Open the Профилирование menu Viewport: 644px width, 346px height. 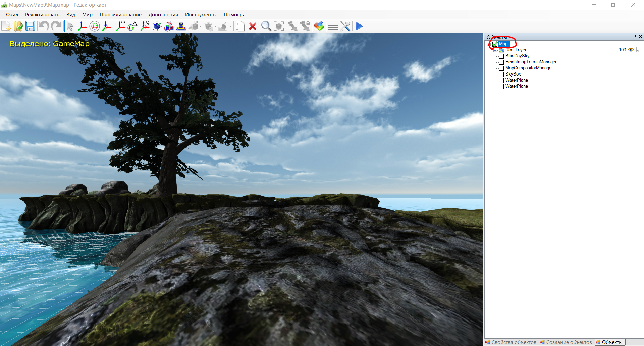(120, 15)
